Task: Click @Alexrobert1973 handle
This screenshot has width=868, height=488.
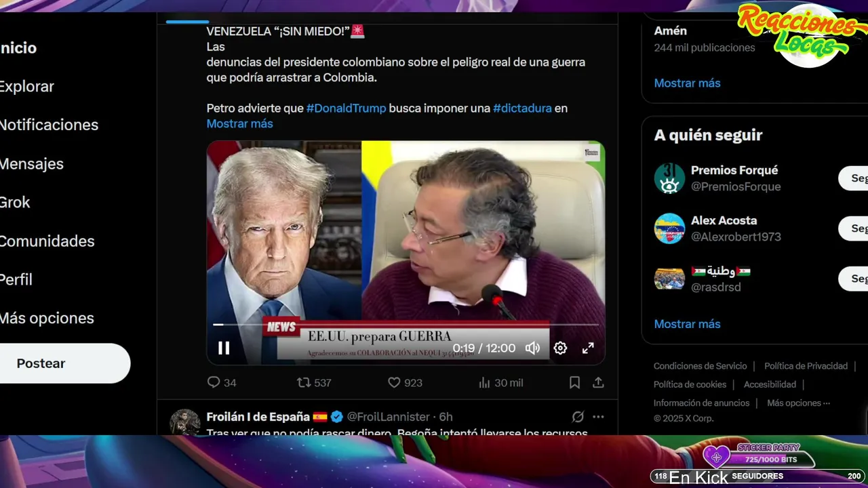Action: pos(736,237)
